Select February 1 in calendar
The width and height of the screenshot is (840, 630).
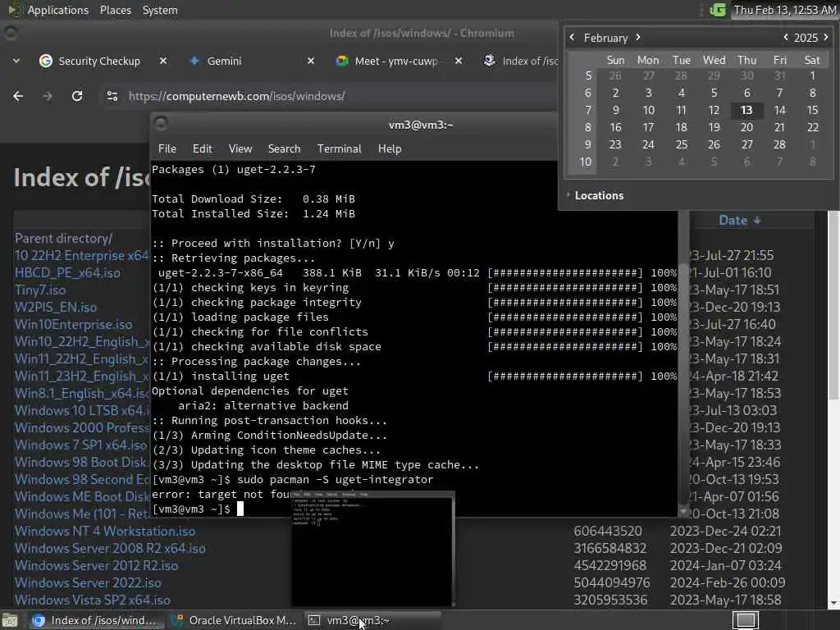tap(812, 76)
